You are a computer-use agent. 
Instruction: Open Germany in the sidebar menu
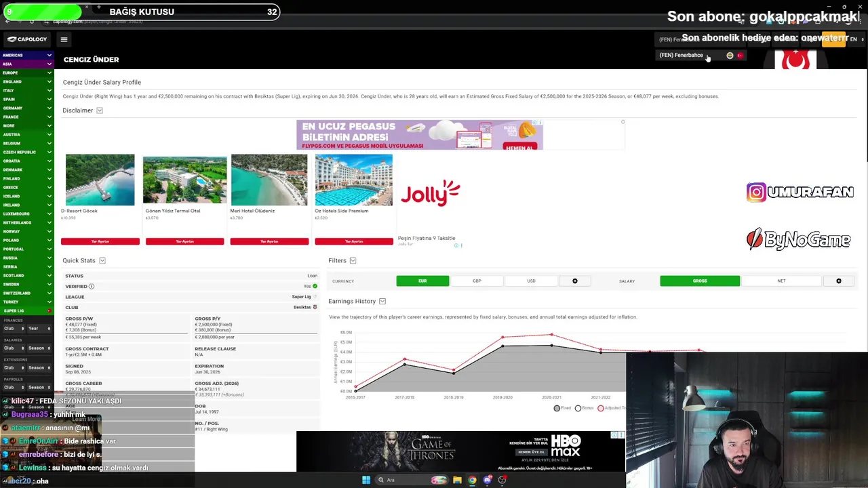point(27,108)
